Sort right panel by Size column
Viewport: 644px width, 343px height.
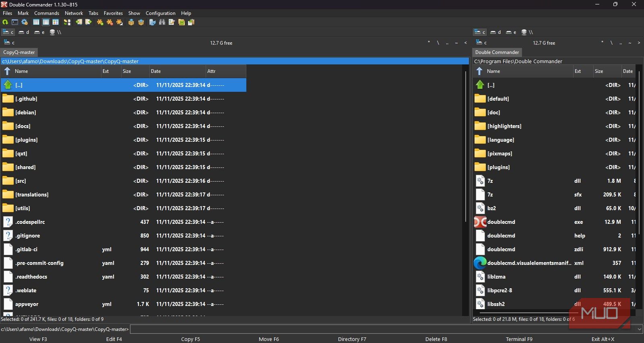[607, 71]
